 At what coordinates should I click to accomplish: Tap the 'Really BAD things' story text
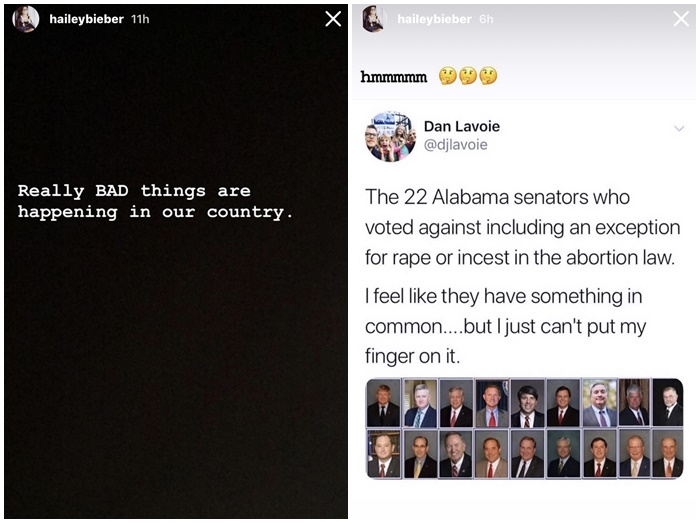155,201
